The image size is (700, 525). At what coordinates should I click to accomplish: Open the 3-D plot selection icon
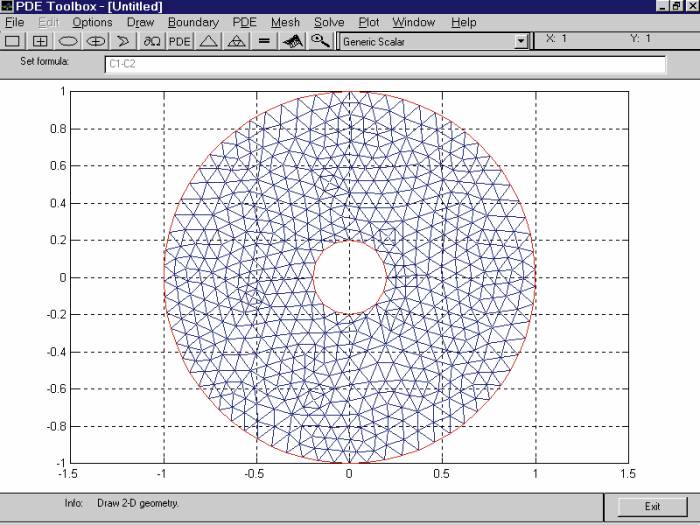(x=292, y=41)
